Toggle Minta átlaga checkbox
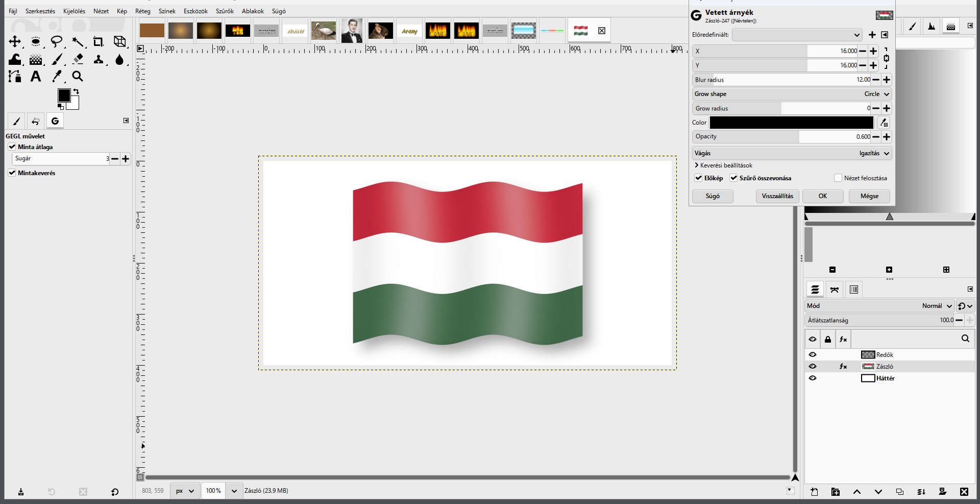Image resolution: width=980 pixels, height=504 pixels. [12, 147]
